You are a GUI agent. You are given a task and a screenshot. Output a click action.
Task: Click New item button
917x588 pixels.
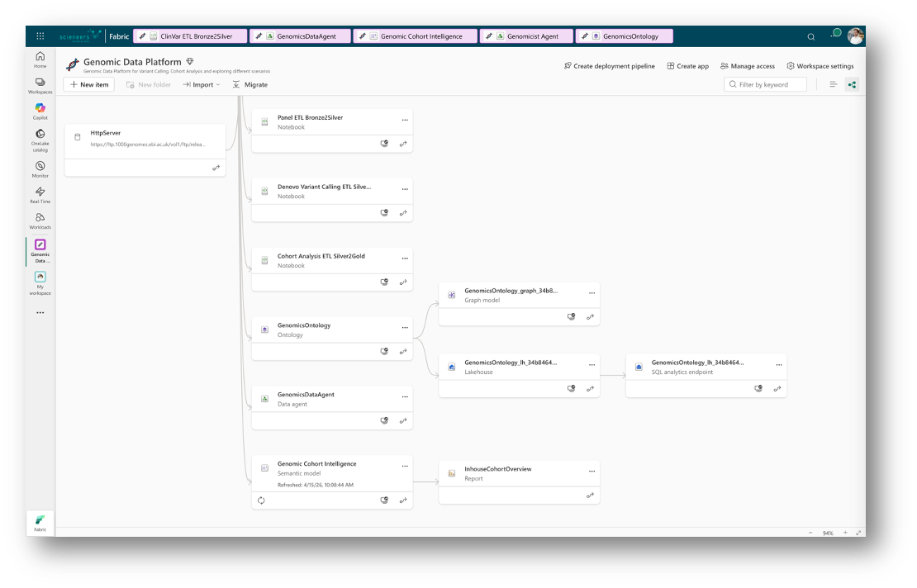[89, 85]
